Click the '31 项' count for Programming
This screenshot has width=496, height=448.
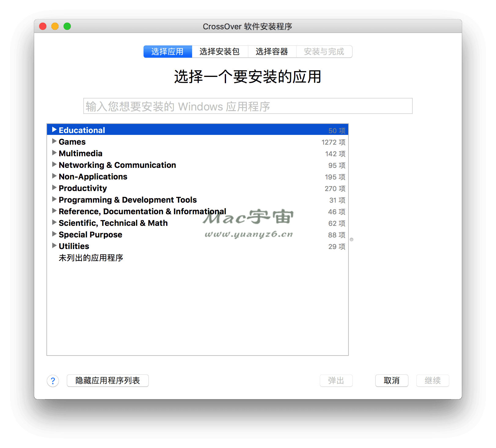pyautogui.click(x=337, y=200)
